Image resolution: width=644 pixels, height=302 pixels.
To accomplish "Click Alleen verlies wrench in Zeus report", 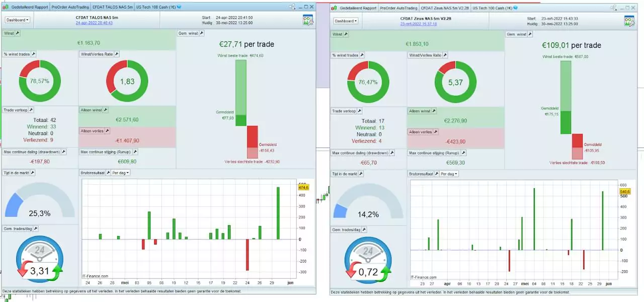I will point(437,132).
